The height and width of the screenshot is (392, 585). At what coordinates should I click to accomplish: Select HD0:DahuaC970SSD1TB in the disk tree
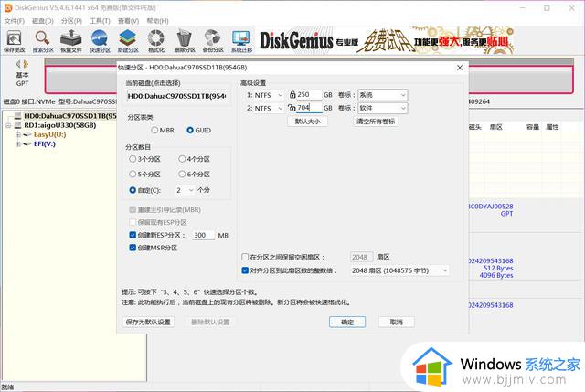70,116
